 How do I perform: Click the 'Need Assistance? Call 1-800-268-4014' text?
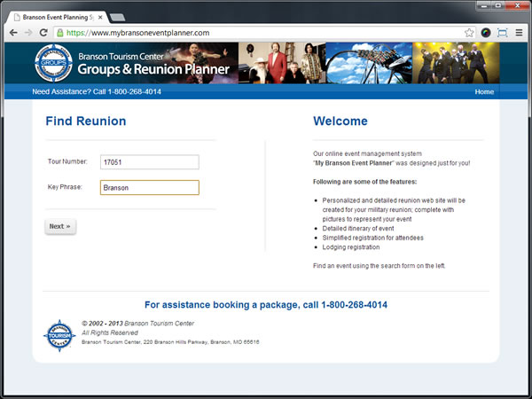click(97, 91)
